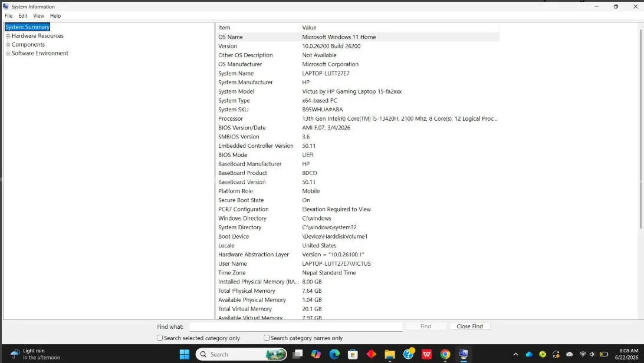Open File Explorer from the taskbar
The width and height of the screenshot is (644, 363).
(x=390, y=354)
